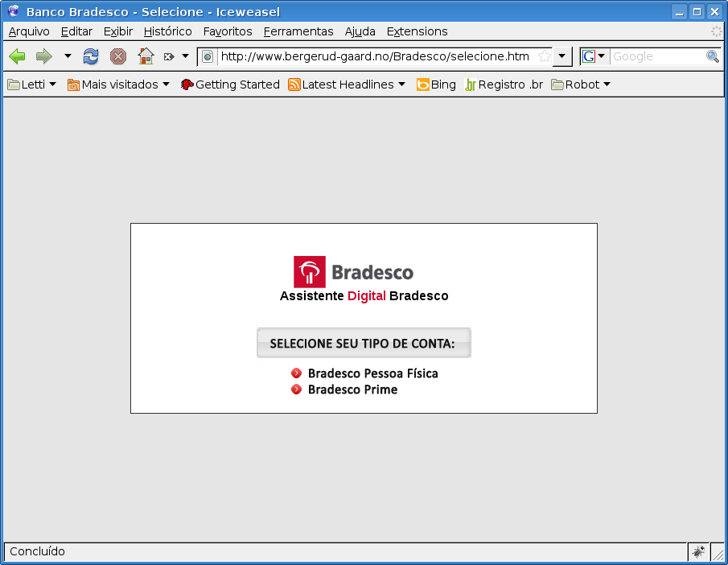Bookmark this page with the star icon
The image size is (728, 565).
click(544, 56)
